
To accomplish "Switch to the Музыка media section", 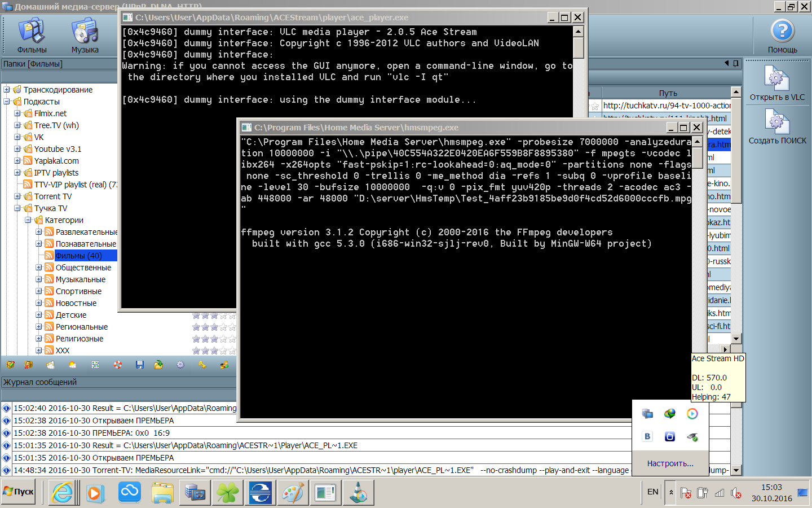I will (x=85, y=36).
